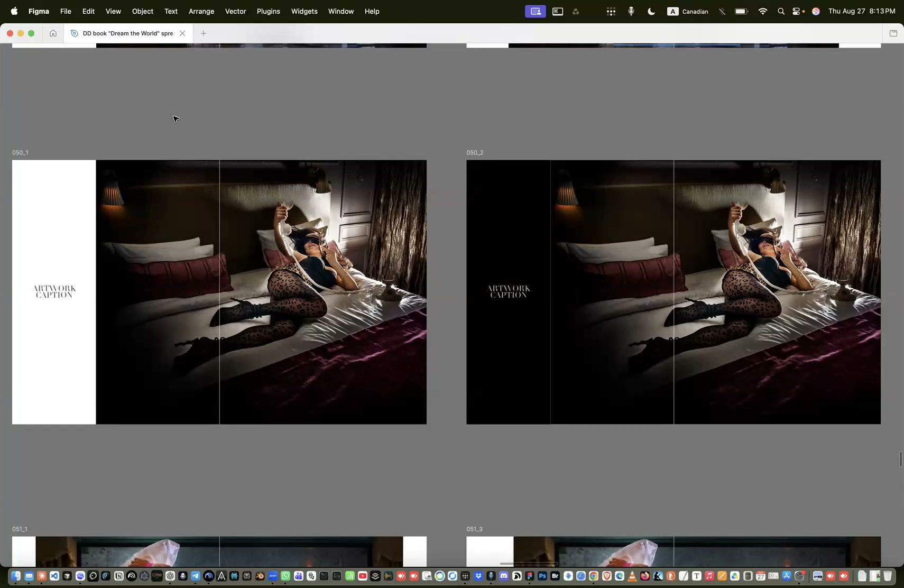This screenshot has height=588, width=904.
Task: Open the Vector menu
Action: point(236,11)
